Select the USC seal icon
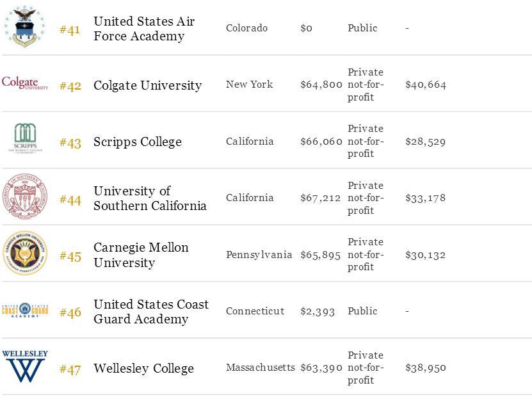Image resolution: width=532 pixels, height=397 pixels. pos(25,196)
